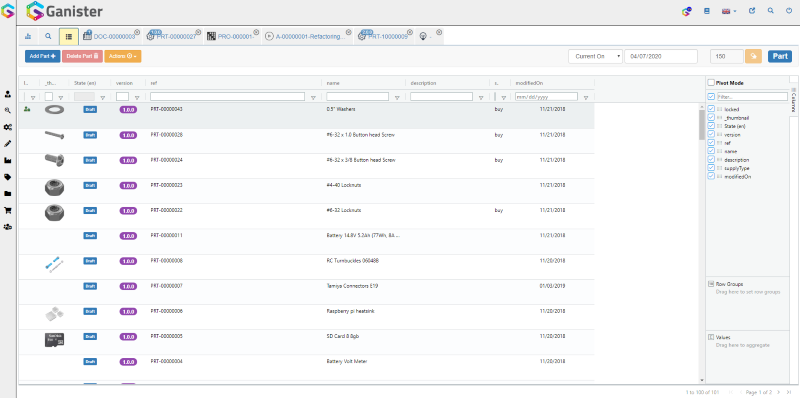Uncheck the locked column checkbox
The image size is (800, 398).
(x=711, y=109)
